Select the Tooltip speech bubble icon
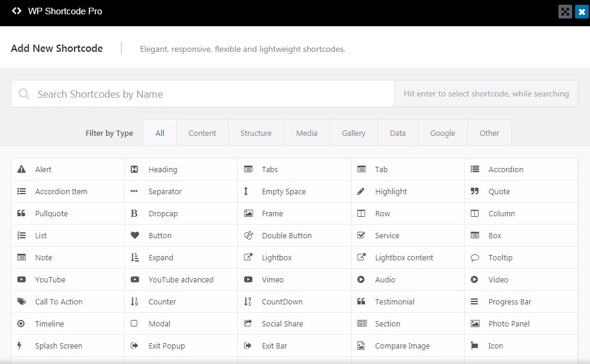The image size is (590, 364). [x=474, y=257]
